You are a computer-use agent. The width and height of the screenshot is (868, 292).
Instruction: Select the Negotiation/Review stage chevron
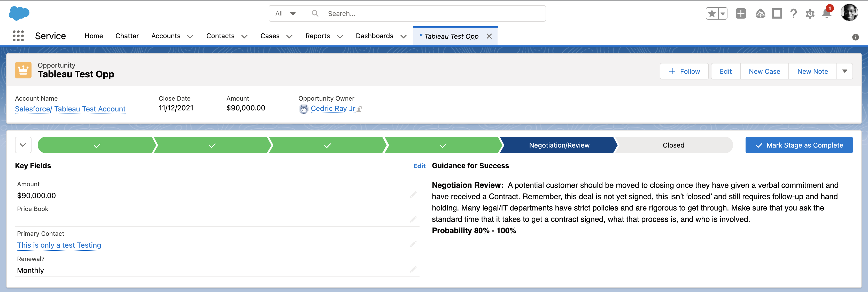[x=558, y=145]
